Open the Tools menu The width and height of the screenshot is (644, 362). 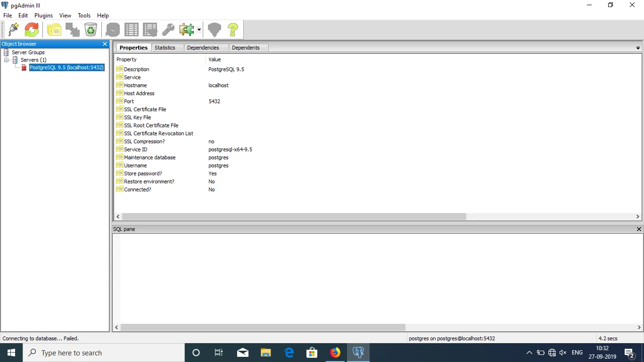84,16
